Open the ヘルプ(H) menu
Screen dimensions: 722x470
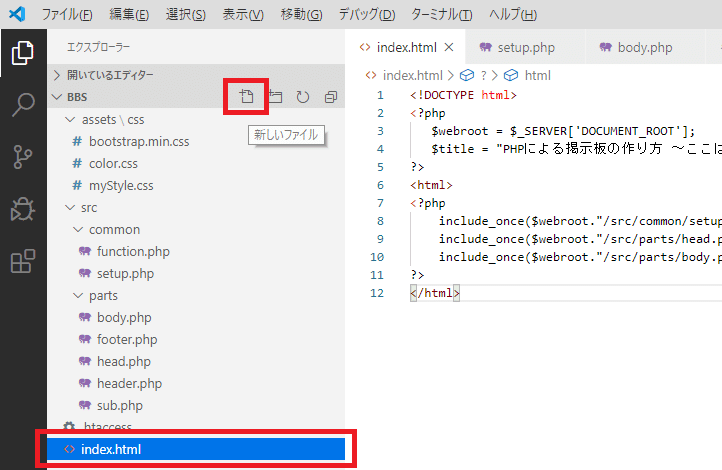(513, 14)
